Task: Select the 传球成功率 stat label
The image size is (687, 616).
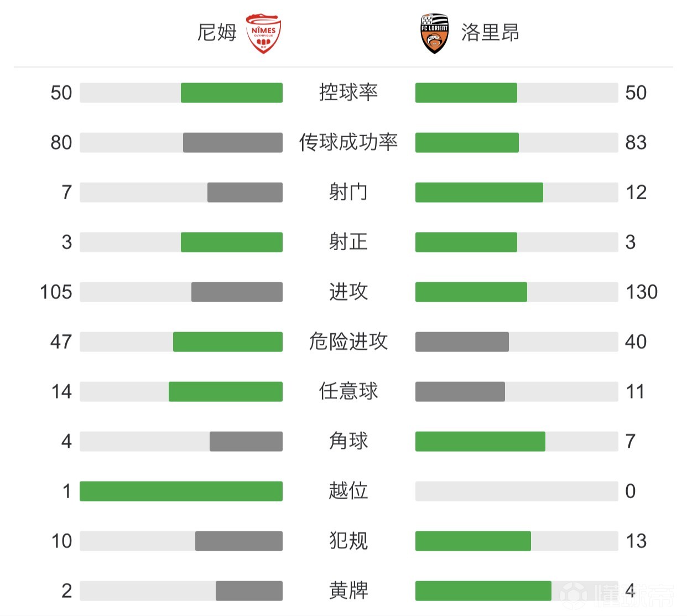Action: click(348, 142)
